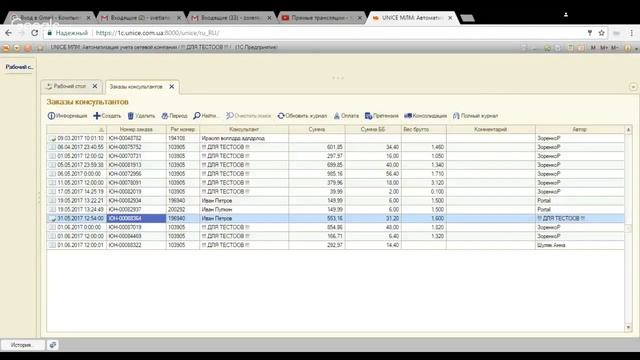
Task: Go back with the browser back arrow
Action: click(9, 33)
